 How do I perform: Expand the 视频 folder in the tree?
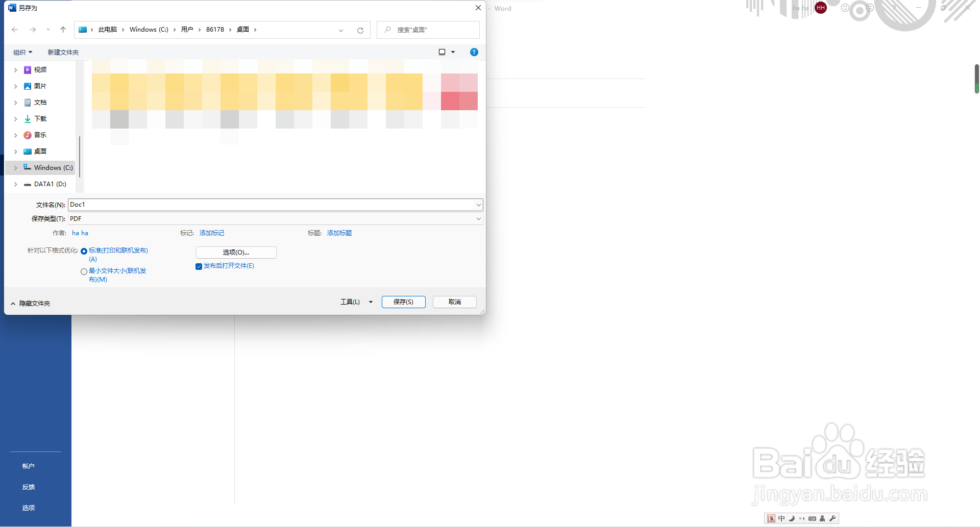point(15,70)
